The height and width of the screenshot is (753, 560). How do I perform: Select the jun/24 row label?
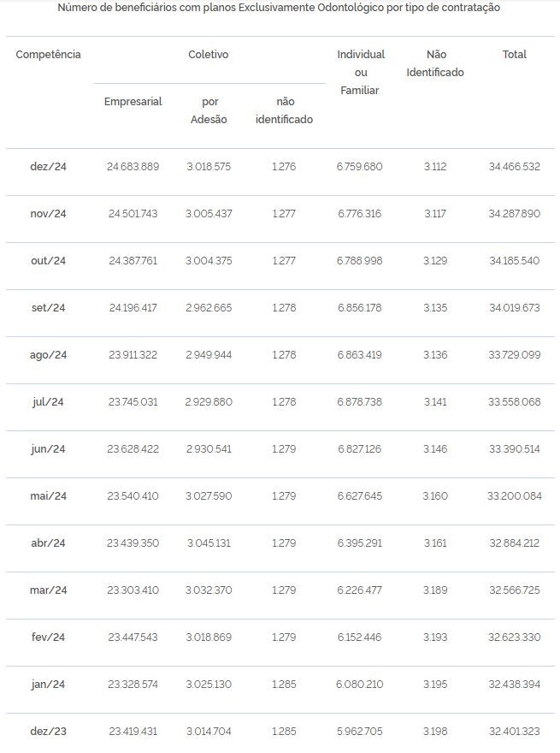click(x=48, y=449)
